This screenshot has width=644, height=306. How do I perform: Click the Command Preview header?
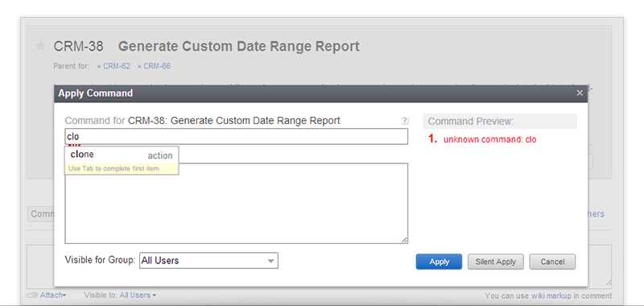pyautogui.click(x=500, y=121)
